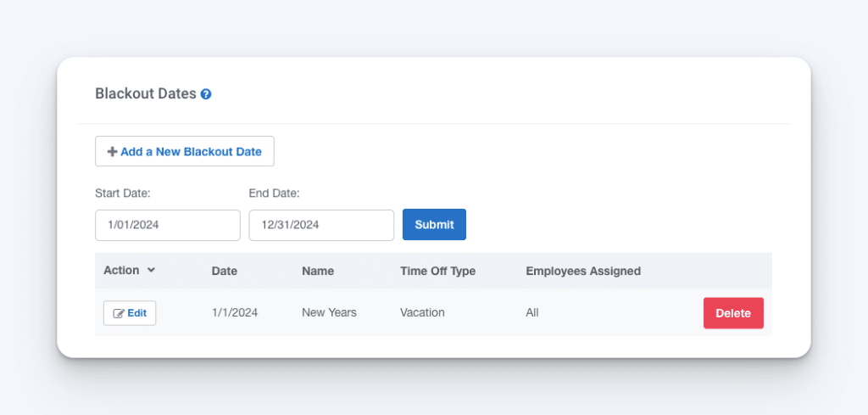Click the plus icon in the Add button
This screenshot has width=868, height=415.
point(112,152)
